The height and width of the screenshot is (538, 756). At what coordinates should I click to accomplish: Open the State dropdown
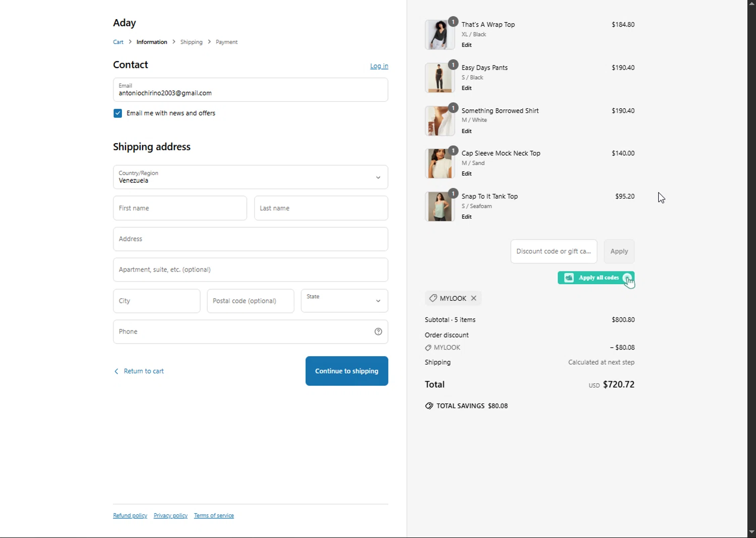(345, 301)
